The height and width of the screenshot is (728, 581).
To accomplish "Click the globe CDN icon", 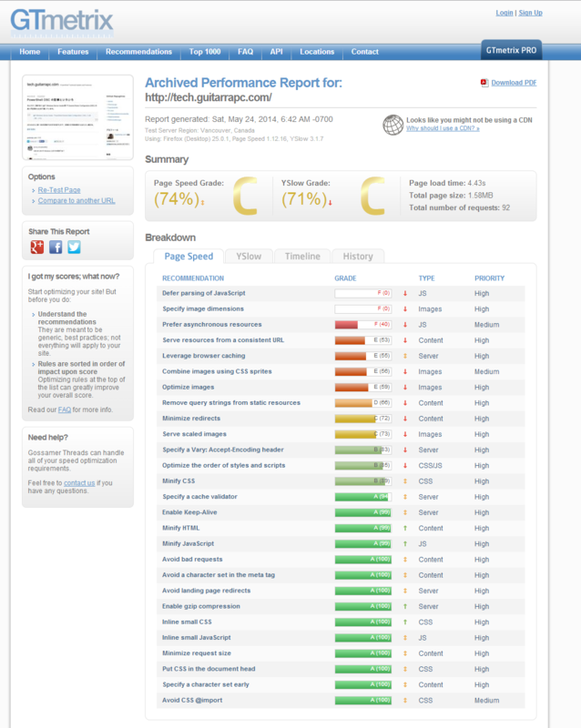I will tap(392, 125).
